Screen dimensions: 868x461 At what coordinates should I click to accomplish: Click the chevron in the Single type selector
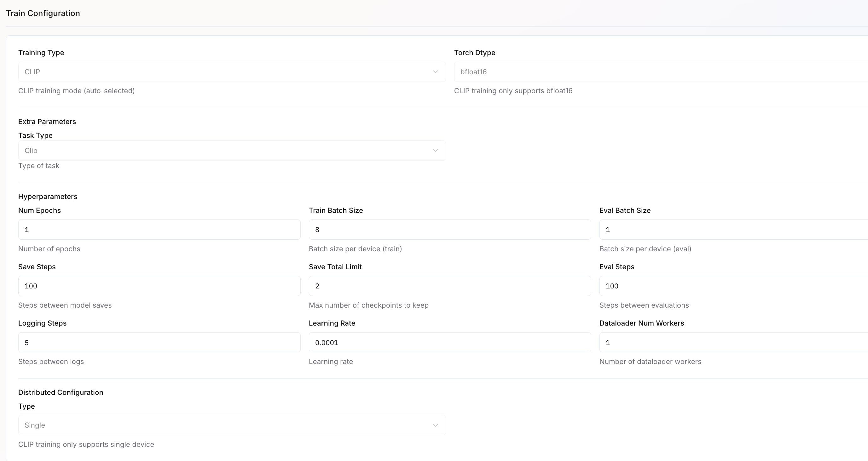point(435,425)
